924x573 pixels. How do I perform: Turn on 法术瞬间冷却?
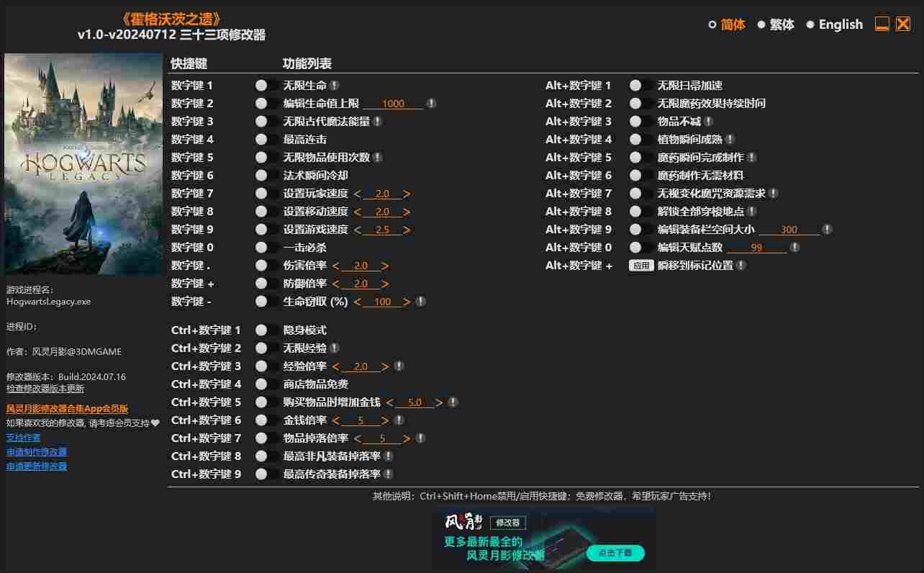(x=267, y=175)
